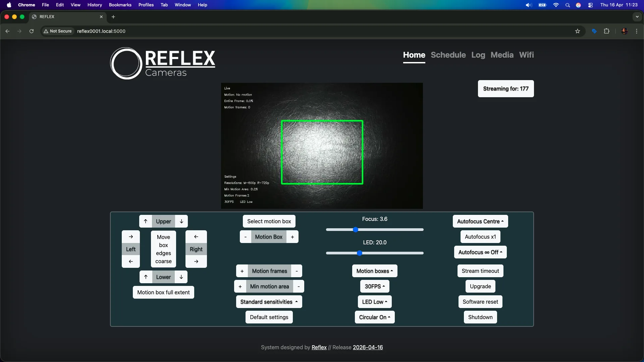Decrease Motion frames with minus
This screenshot has height=362, width=644.
pyautogui.click(x=297, y=271)
